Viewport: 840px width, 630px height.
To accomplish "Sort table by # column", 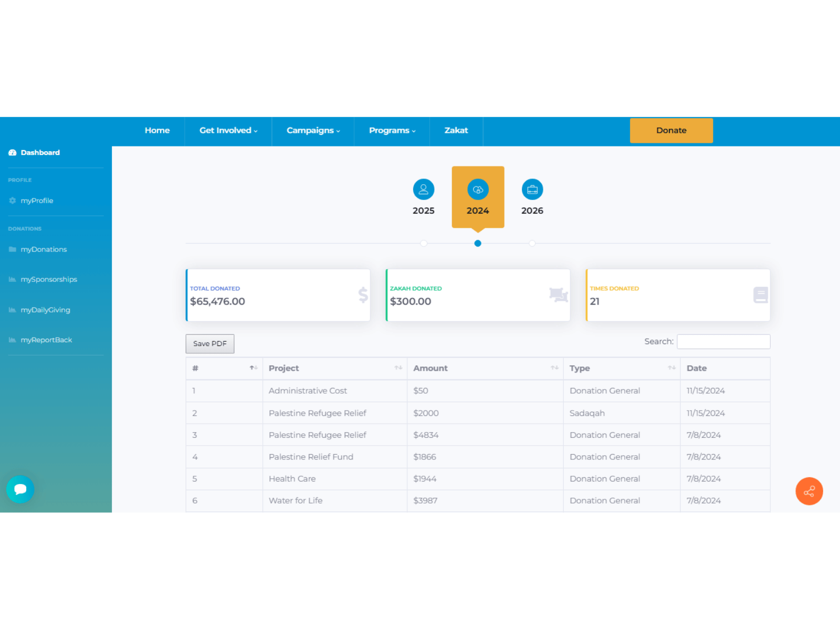I will click(224, 369).
